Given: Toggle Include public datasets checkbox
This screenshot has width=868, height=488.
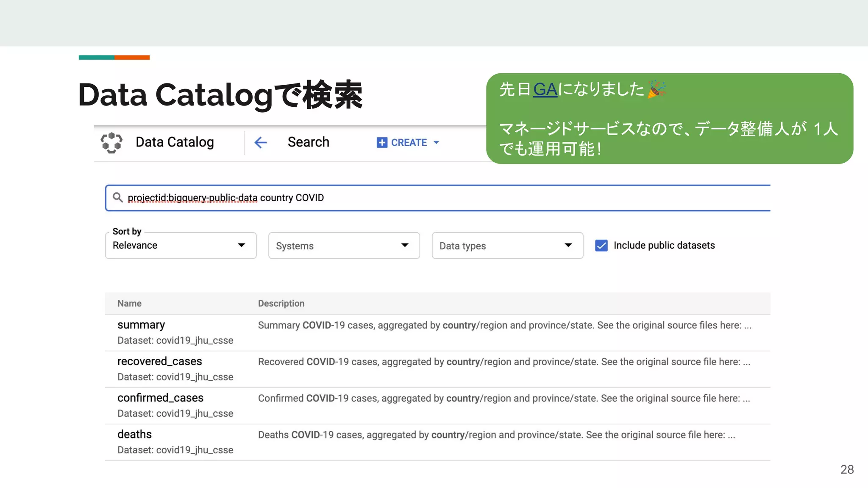Looking at the screenshot, I should [601, 246].
